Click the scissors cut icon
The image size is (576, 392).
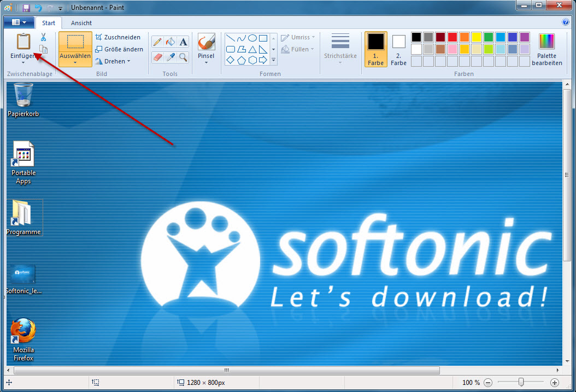click(43, 37)
